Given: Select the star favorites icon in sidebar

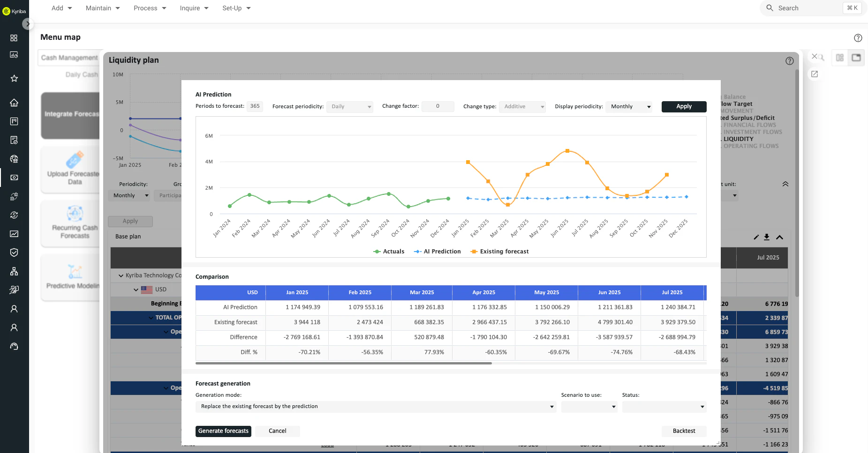Looking at the screenshot, I should tap(14, 78).
